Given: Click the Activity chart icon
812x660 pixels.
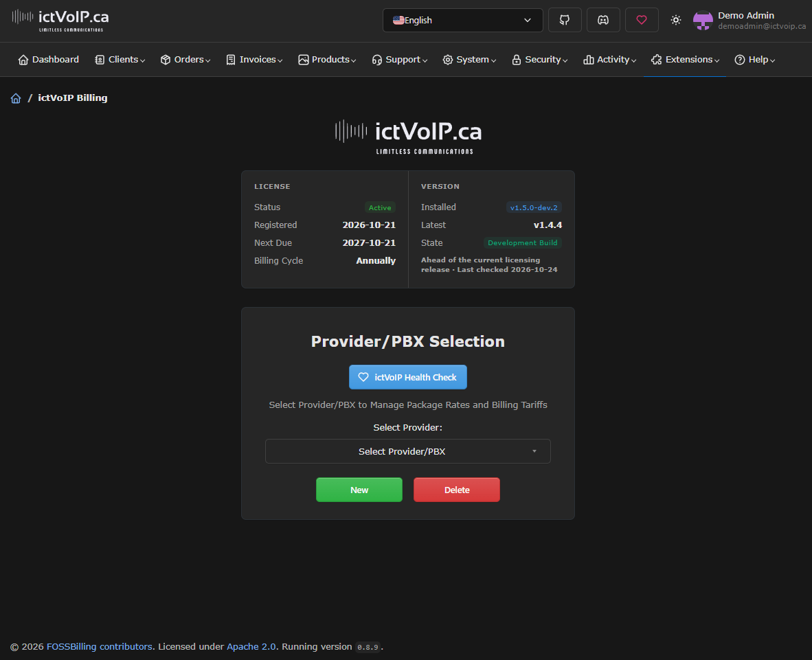Looking at the screenshot, I should click(x=588, y=60).
